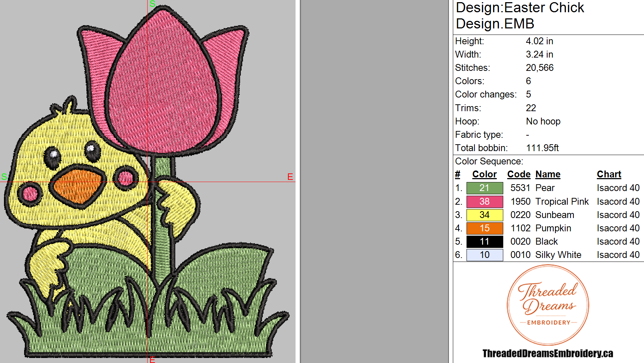Viewport: 644px width, 363px height.
Task: Click the Hoop value No hoop
Action: coord(543,121)
